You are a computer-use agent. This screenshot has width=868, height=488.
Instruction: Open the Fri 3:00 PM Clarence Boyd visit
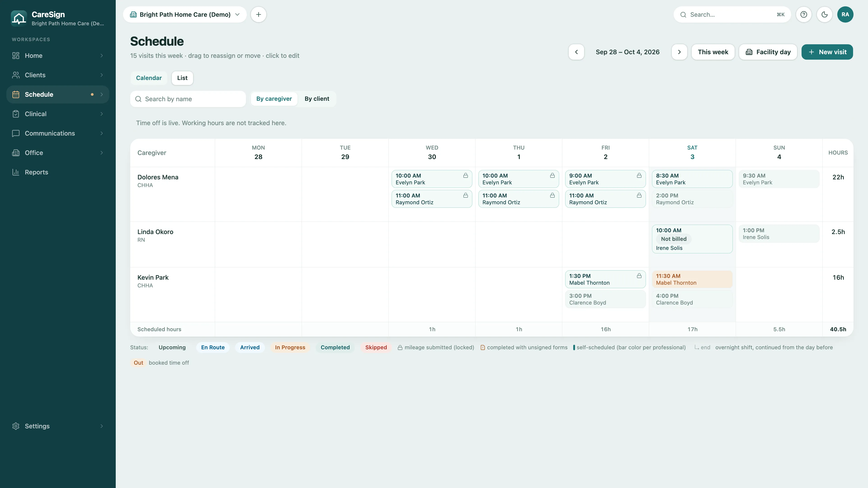[x=605, y=299]
